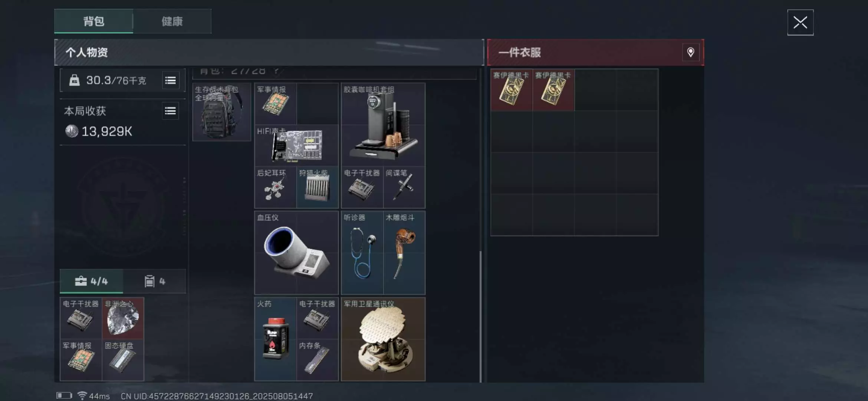Select the gunpowder bottle item
This screenshot has height=401, width=868.
pyautogui.click(x=275, y=339)
